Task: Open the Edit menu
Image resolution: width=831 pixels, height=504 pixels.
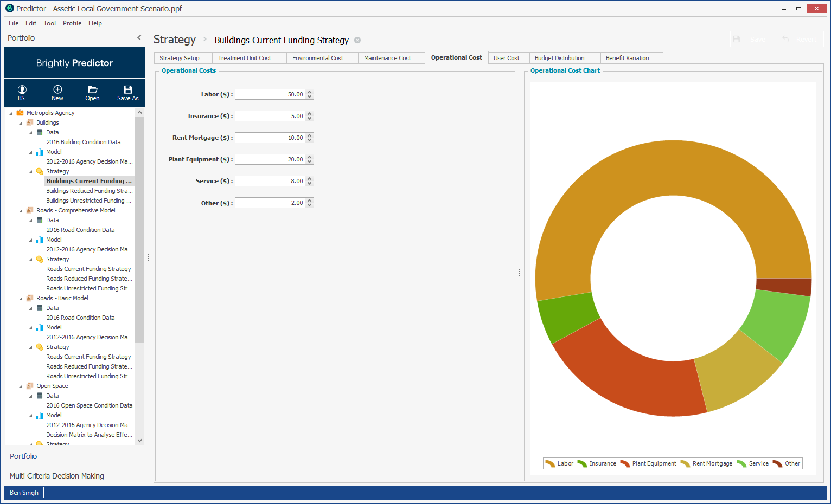Action: 31,23
